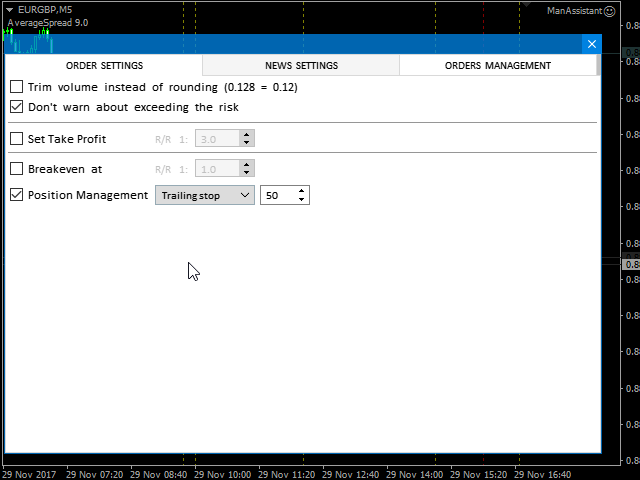Uncheck Don't warn about exceeding the risk
The width and height of the screenshot is (640, 480).
(16, 107)
